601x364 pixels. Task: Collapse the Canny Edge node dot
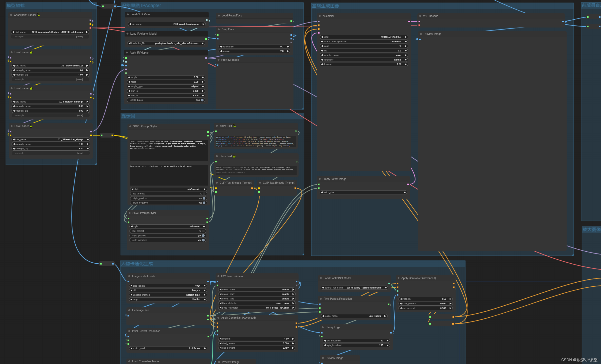click(x=323, y=327)
